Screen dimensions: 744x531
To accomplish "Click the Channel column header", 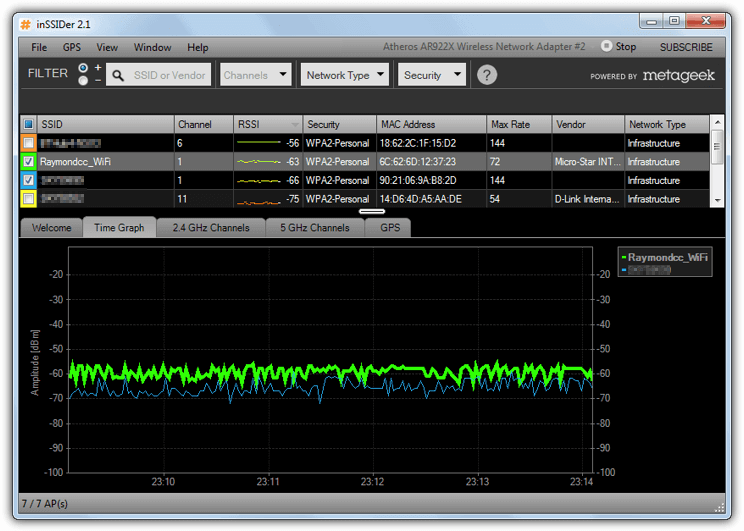I will (204, 124).
